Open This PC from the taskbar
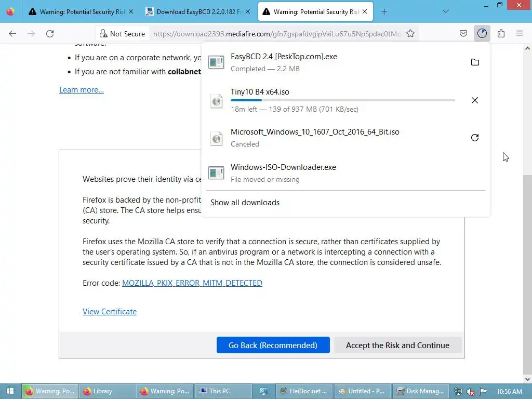This screenshot has height=399, width=532. [224, 391]
